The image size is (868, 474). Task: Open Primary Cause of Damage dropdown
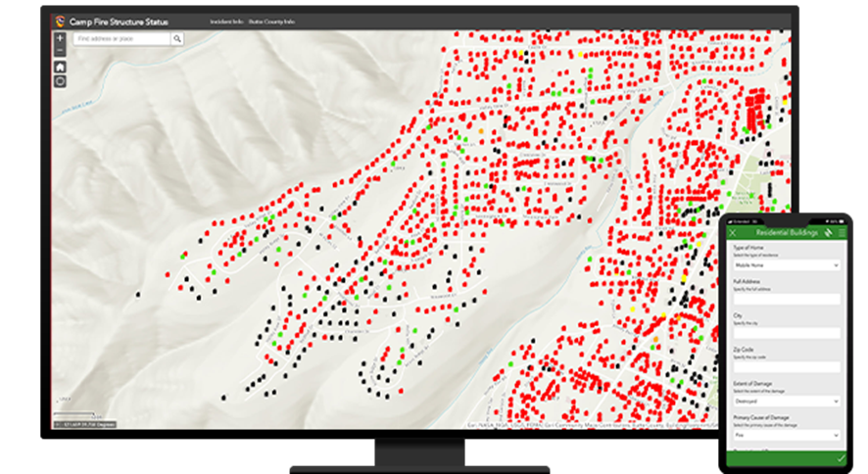point(786,435)
